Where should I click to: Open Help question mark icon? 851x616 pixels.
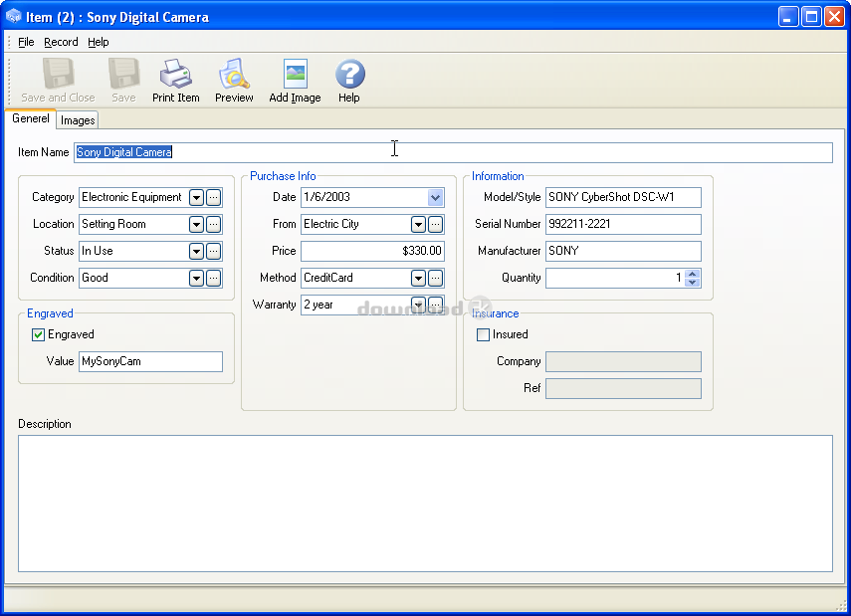349,74
